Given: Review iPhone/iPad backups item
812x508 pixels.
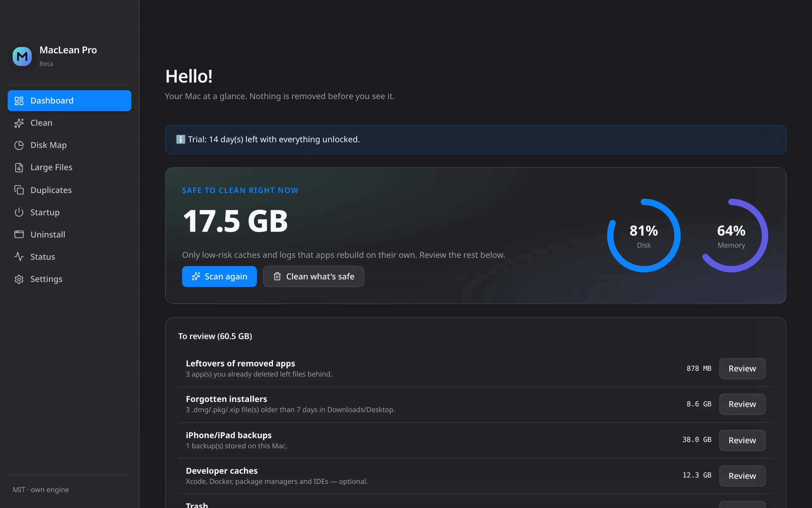Looking at the screenshot, I should (x=742, y=440).
